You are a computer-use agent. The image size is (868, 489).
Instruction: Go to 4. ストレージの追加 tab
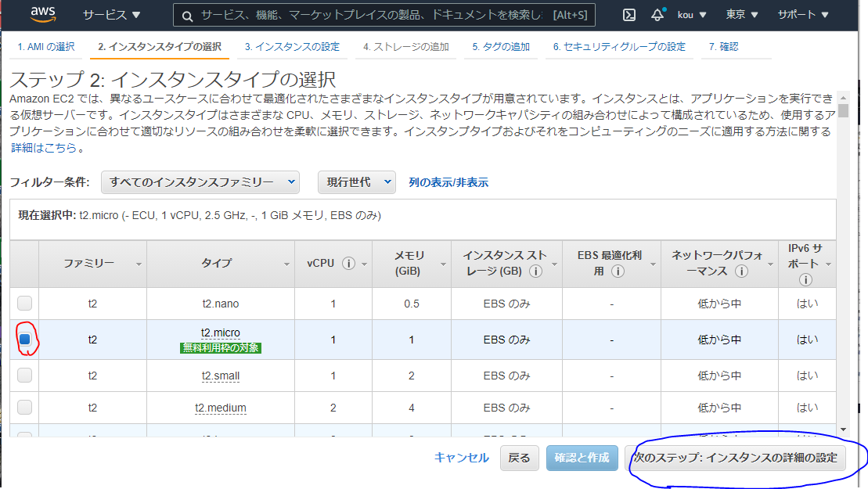coord(405,47)
